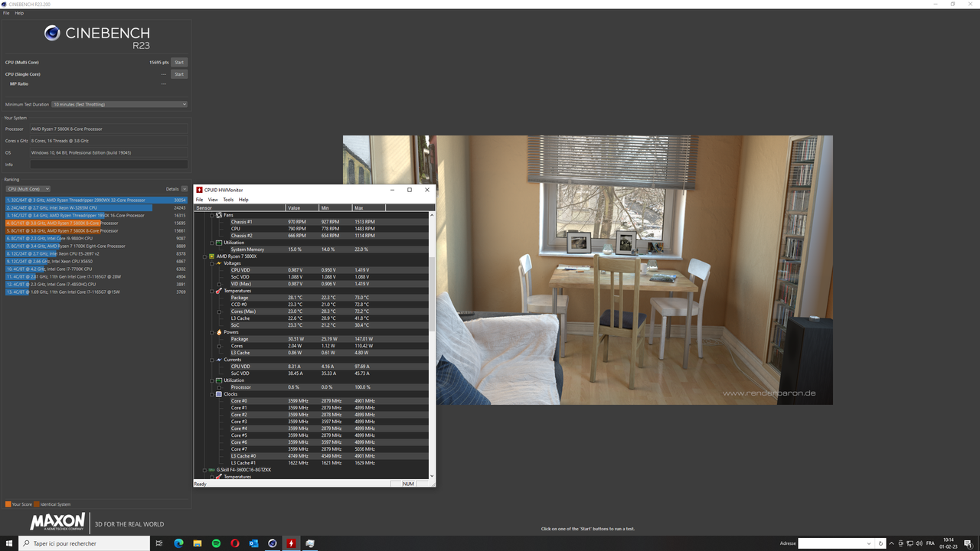Click the orange Your Score legend swatch
The height and width of the screenshot is (551, 980).
coord(8,504)
